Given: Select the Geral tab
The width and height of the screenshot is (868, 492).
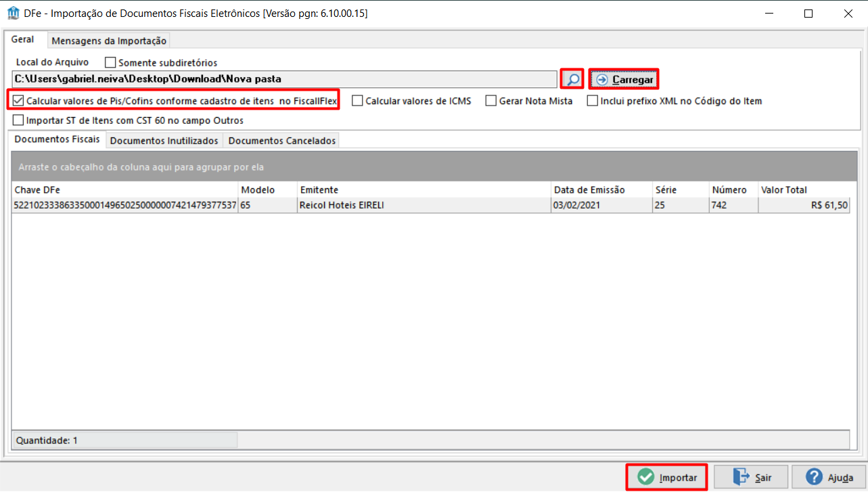Looking at the screenshot, I should tap(23, 40).
